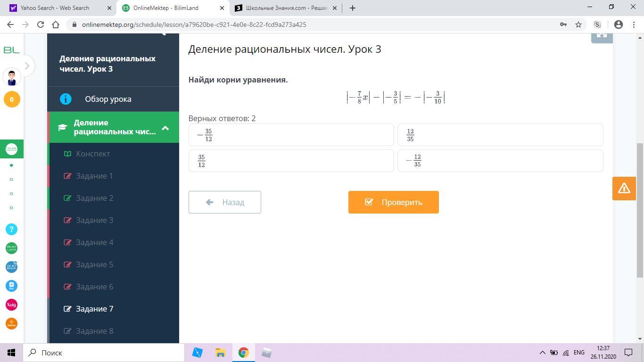Open a new browser tab
The height and width of the screenshot is (362, 644).
tap(353, 8)
